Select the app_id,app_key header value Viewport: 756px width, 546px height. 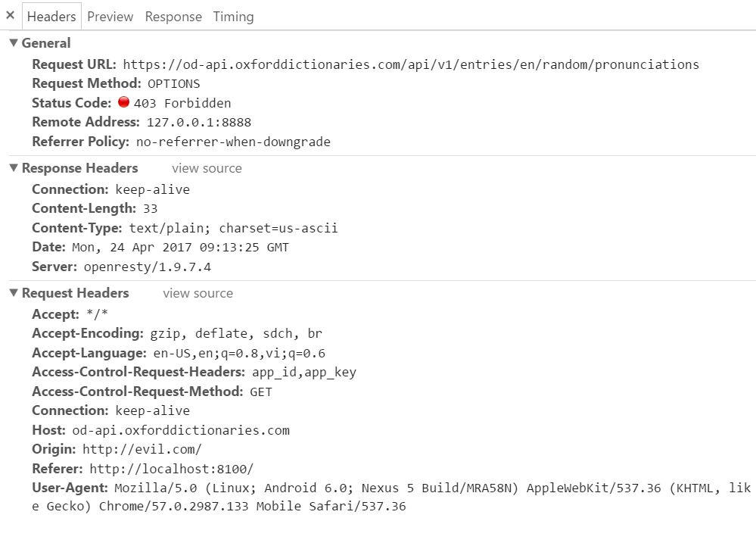[x=304, y=373]
